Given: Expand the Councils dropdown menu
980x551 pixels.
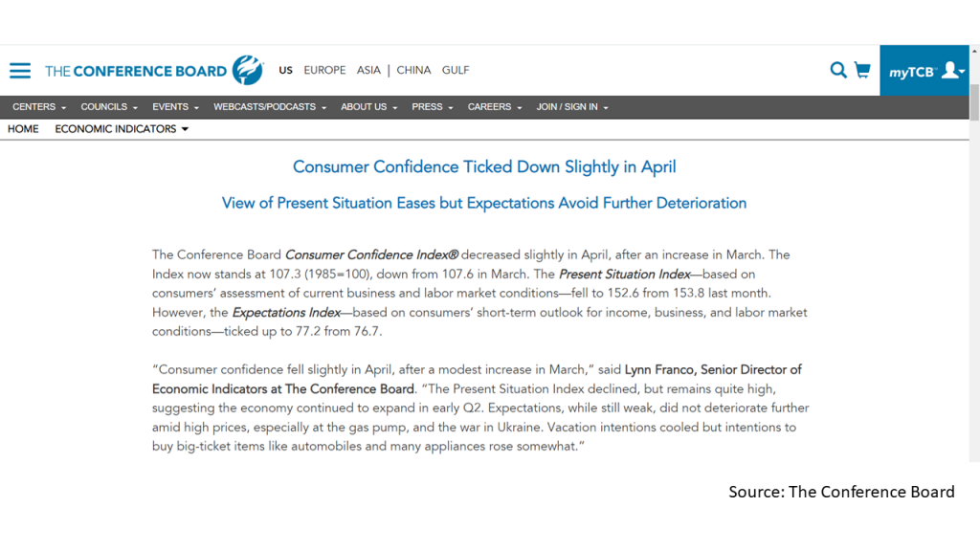Looking at the screenshot, I should click(109, 107).
